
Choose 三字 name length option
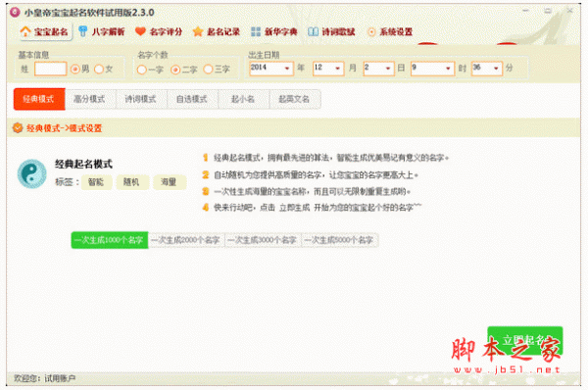click(208, 70)
